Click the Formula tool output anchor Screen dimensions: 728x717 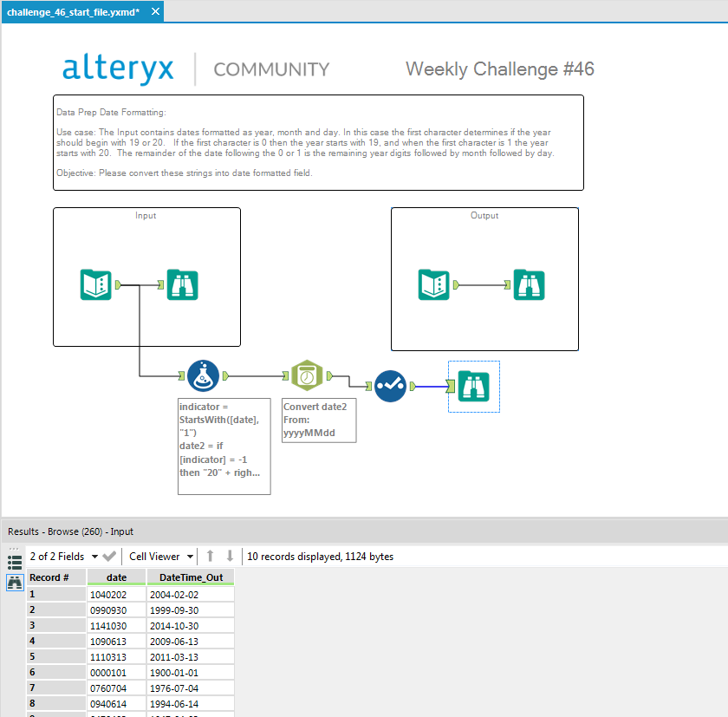(x=225, y=375)
